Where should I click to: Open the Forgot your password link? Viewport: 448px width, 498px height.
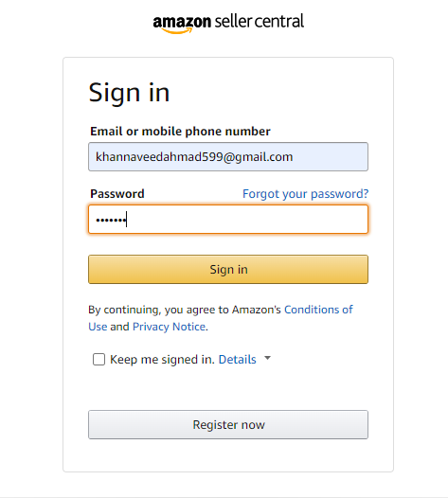click(306, 194)
